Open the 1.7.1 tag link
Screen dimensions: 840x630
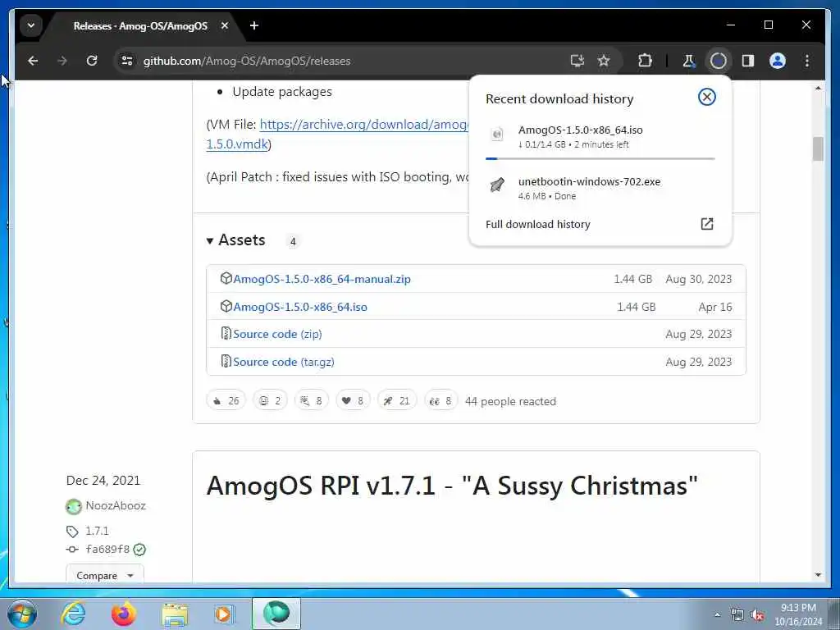tap(97, 531)
